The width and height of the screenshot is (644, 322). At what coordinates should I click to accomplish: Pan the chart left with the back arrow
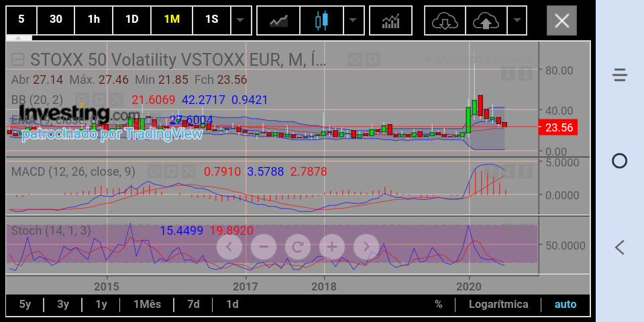[229, 247]
